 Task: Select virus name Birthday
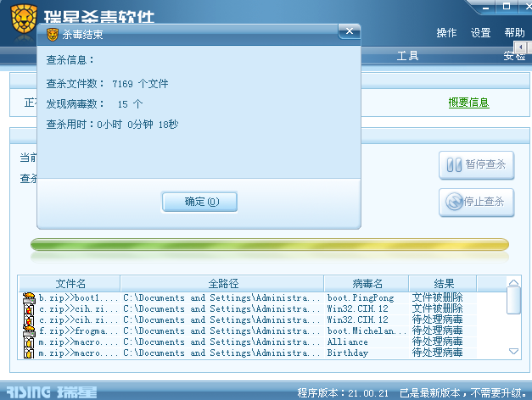(x=347, y=353)
